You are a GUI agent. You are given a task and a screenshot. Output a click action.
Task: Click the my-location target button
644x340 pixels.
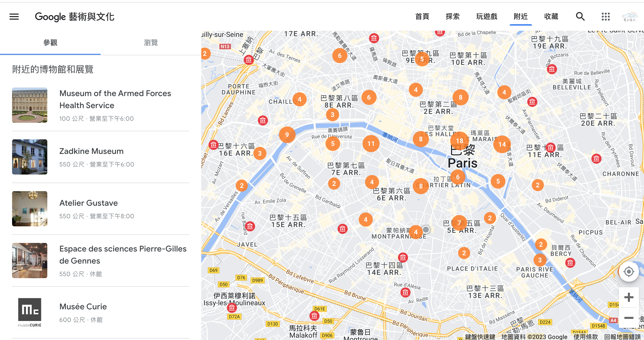629,272
